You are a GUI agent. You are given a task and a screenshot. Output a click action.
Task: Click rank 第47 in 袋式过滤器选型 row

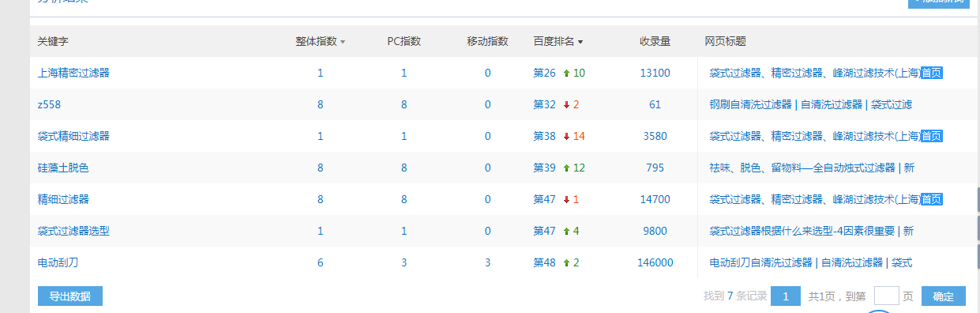(545, 231)
